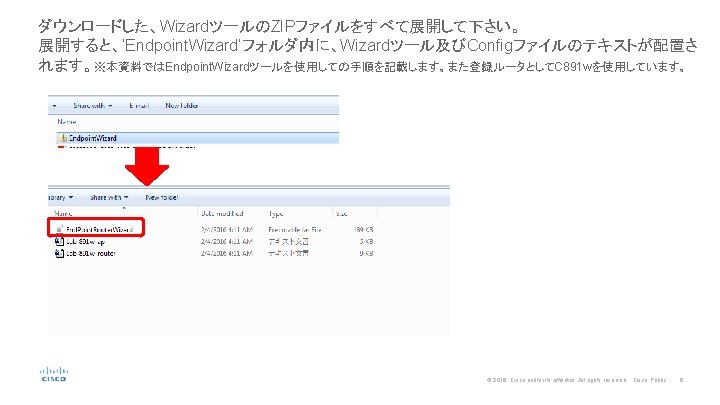
Task: Click the EndPointRouterWizard jar file icon
Action: pyautogui.click(x=59, y=229)
